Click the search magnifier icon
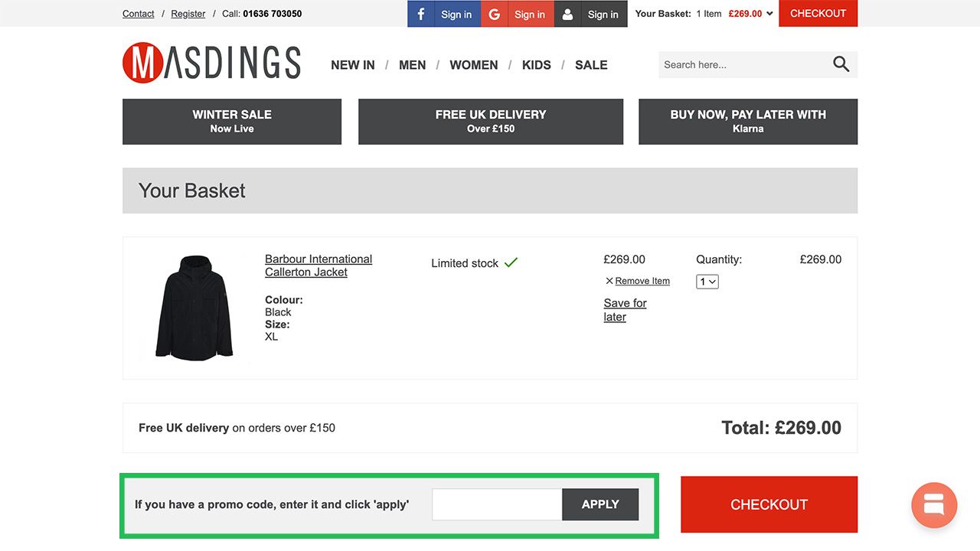Image resolution: width=980 pixels, height=551 pixels. [x=841, y=64]
